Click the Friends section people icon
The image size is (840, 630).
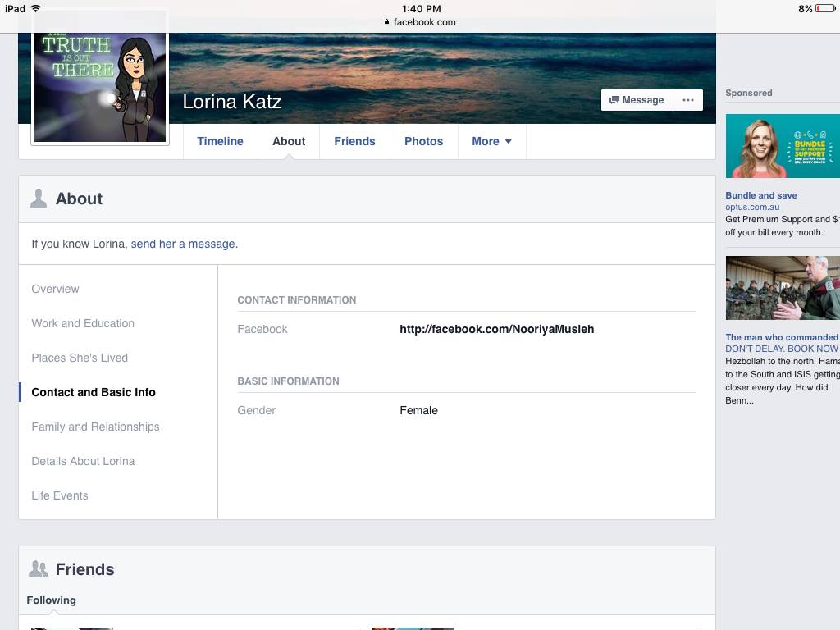coord(39,569)
